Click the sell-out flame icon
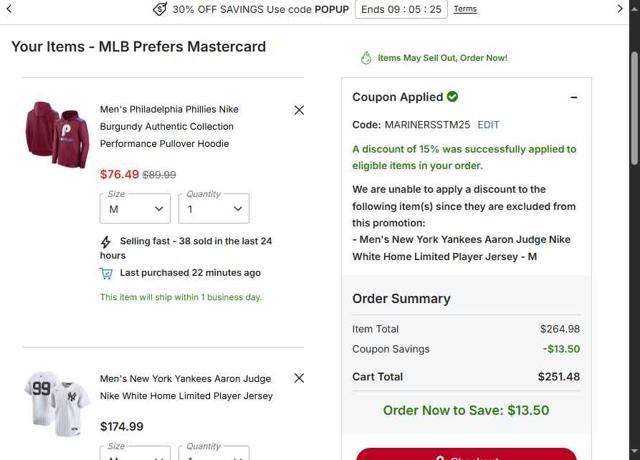The image size is (640, 460). click(x=366, y=58)
